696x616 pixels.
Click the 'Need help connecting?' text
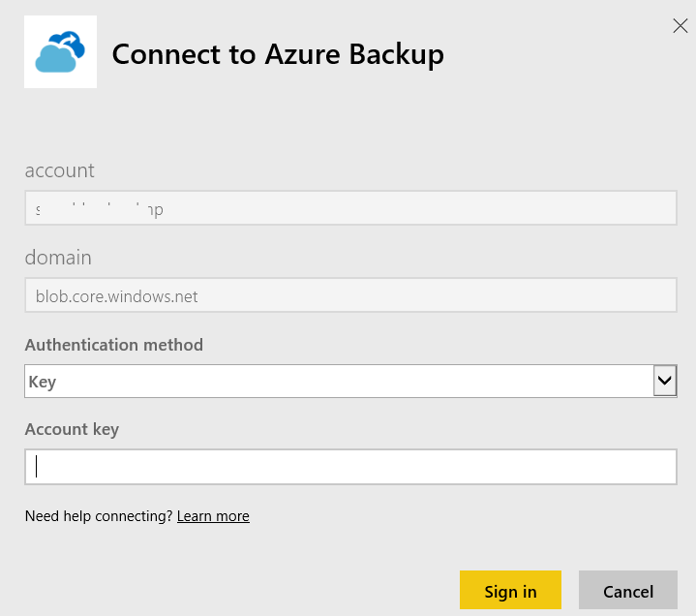pos(99,516)
